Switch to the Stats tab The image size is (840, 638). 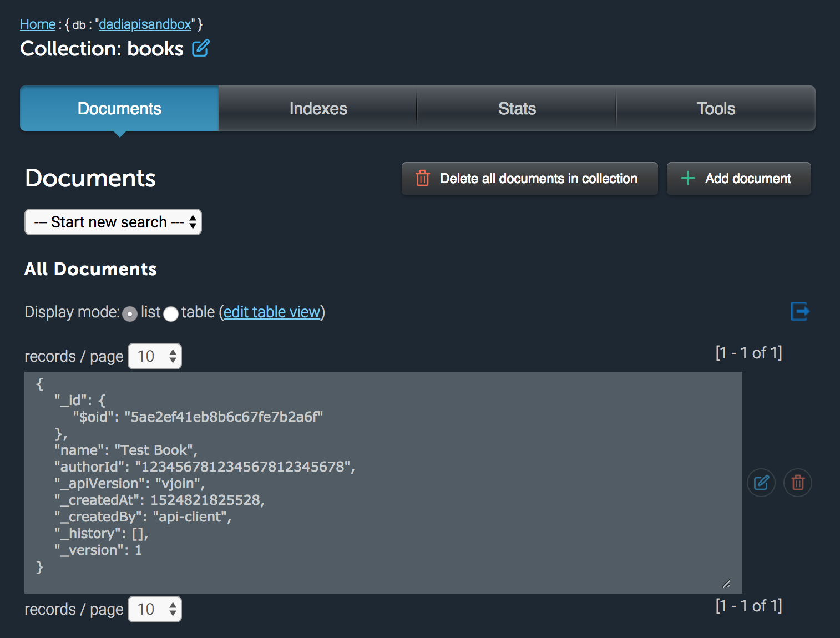click(517, 109)
